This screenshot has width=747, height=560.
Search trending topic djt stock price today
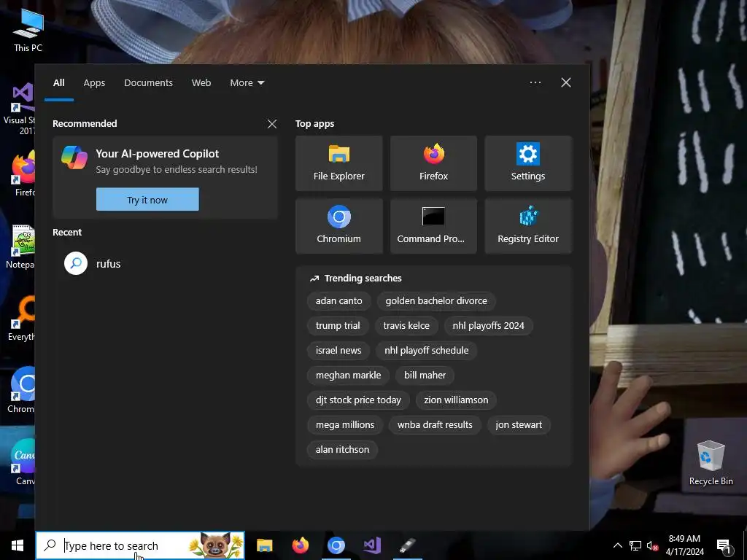(358, 400)
